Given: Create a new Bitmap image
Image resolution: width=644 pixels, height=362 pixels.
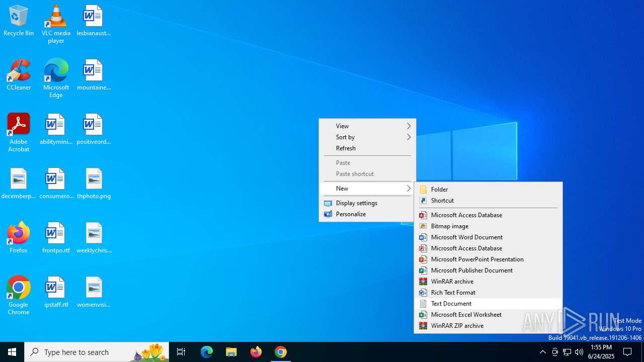Looking at the screenshot, I should 488,226.
